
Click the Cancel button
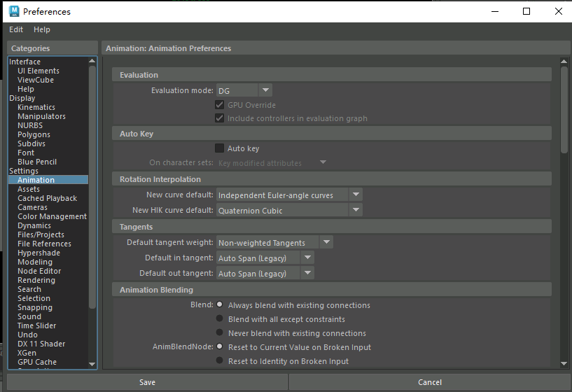tap(430, 382)
